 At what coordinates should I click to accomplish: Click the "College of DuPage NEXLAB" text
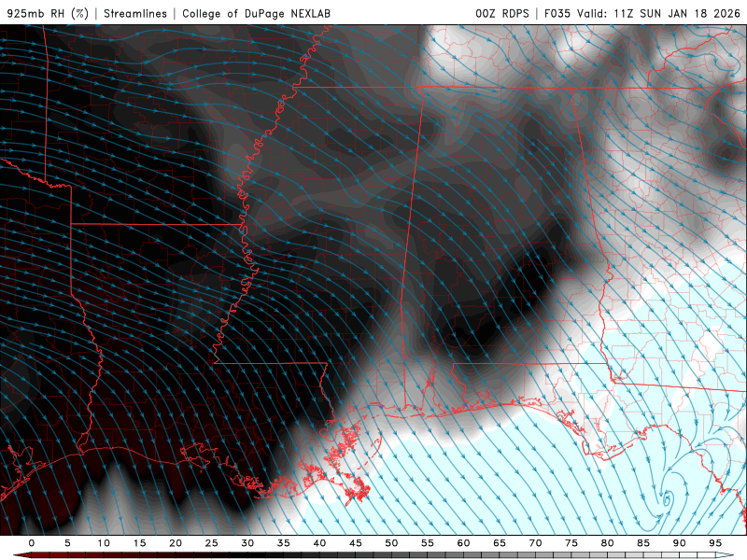(256, 13)
